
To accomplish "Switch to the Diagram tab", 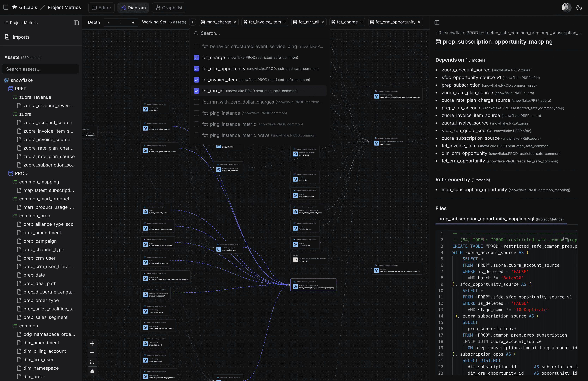I will (x=133, y=8).
